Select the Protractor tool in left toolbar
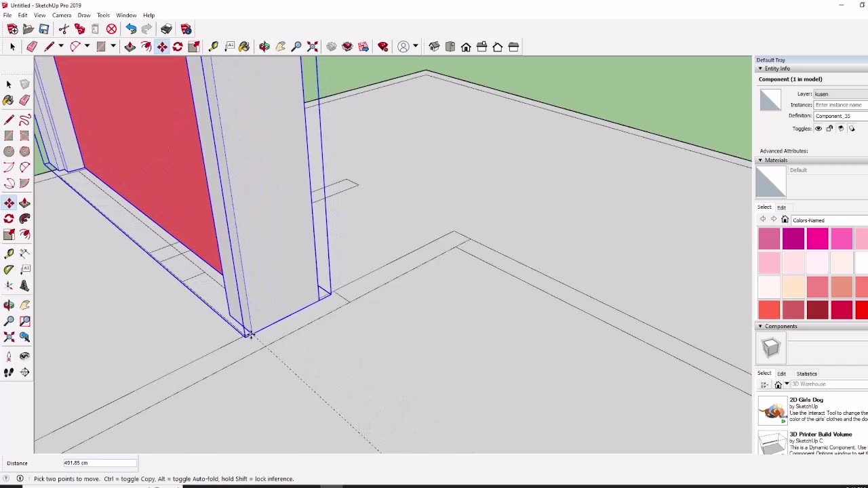Image resolution: width=868 pixels, height=488 pixels. click(9, 269)
